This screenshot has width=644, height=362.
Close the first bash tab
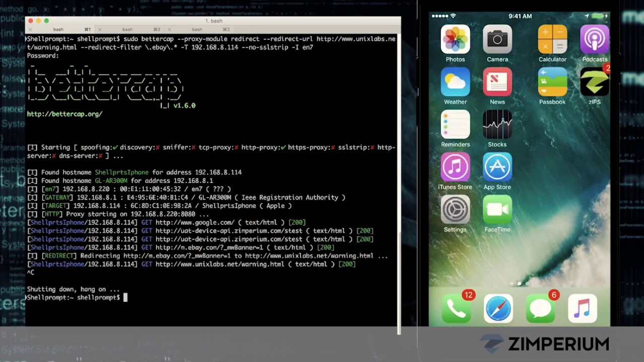point(30,30)
